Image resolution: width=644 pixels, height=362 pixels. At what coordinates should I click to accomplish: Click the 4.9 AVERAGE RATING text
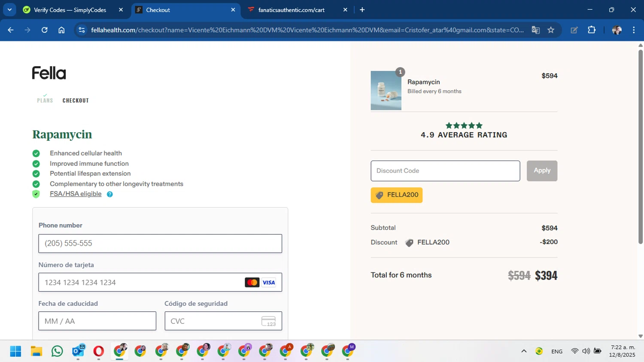click(x=464, y=135)
